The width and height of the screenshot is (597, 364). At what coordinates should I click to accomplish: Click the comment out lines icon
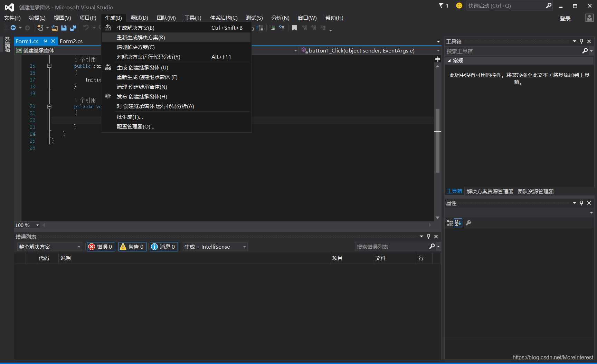click(x=273, y=28)
